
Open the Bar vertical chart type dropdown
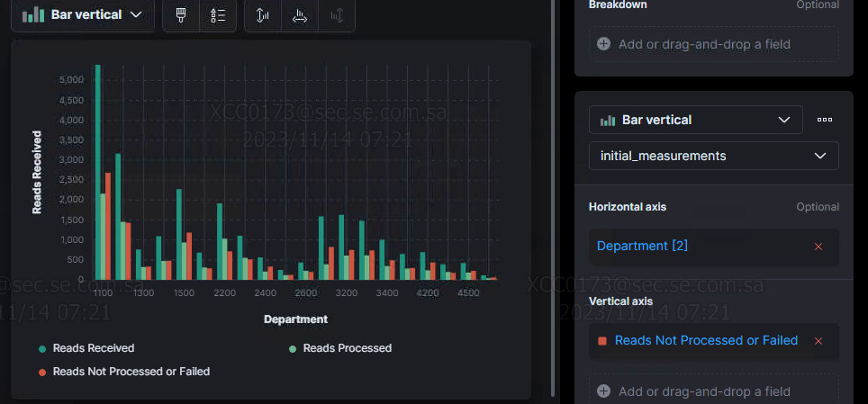tap(83, 15)
